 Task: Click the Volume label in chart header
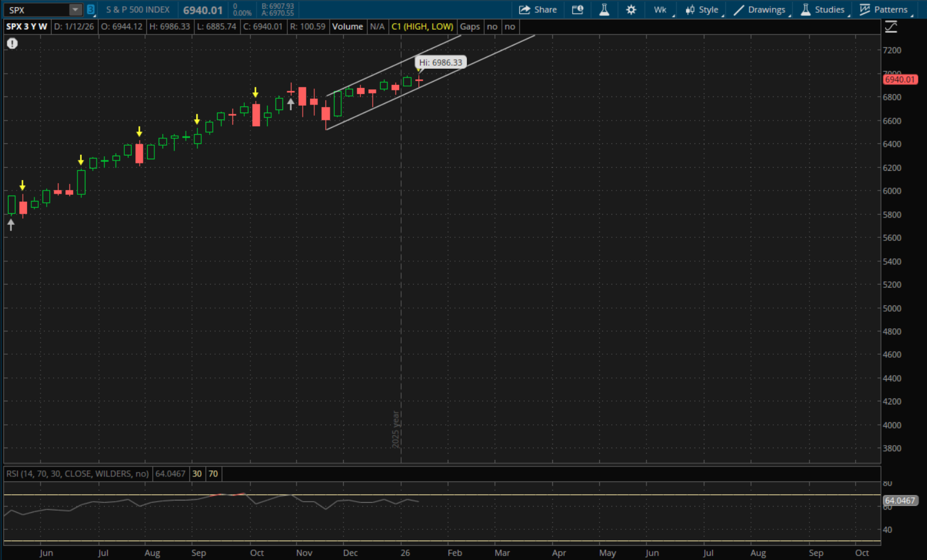pyautogui.click(x=348, y=26)
